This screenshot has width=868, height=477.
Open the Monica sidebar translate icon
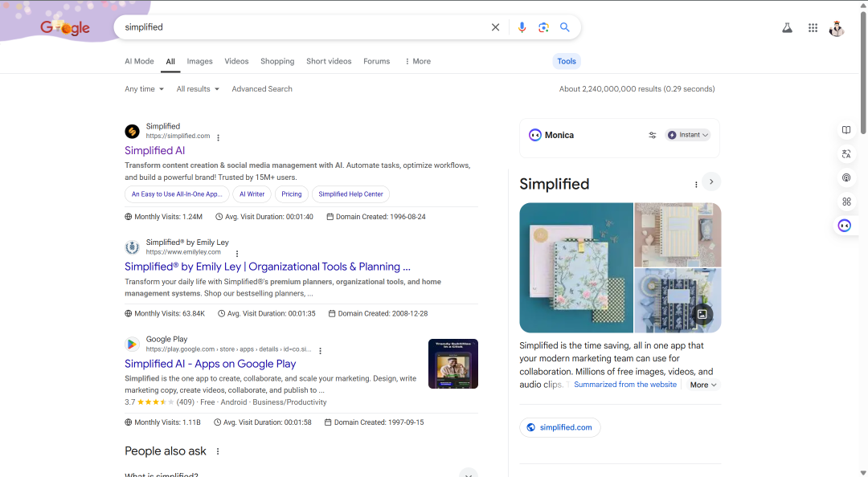846,154
